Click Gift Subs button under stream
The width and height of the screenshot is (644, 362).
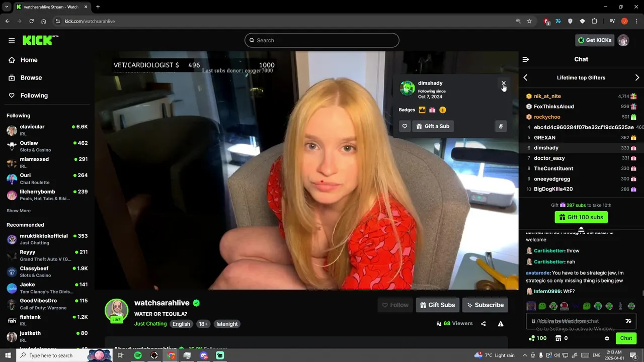pyautogui.click(x=437, y=305)
